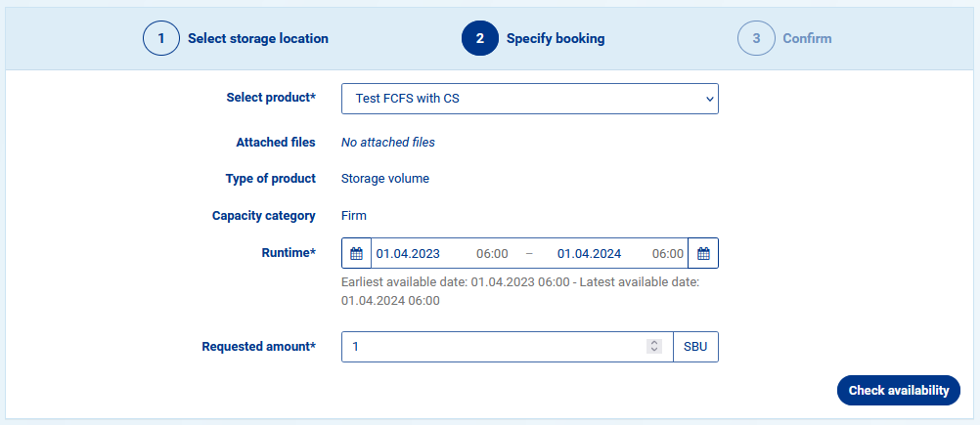Click the Requested amount spinner arrows
The image size is (980, 425).
point(654,347)
